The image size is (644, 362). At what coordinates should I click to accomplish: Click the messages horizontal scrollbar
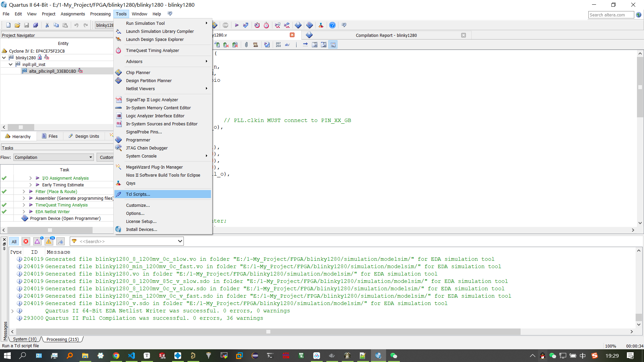[268, 331]
